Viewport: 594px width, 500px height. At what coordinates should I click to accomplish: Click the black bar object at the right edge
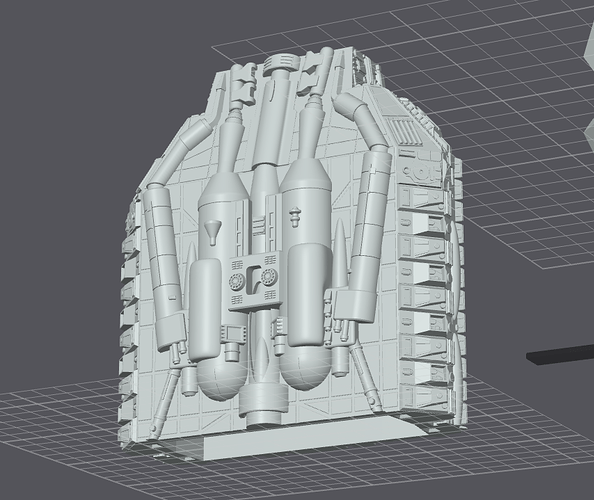561,355
